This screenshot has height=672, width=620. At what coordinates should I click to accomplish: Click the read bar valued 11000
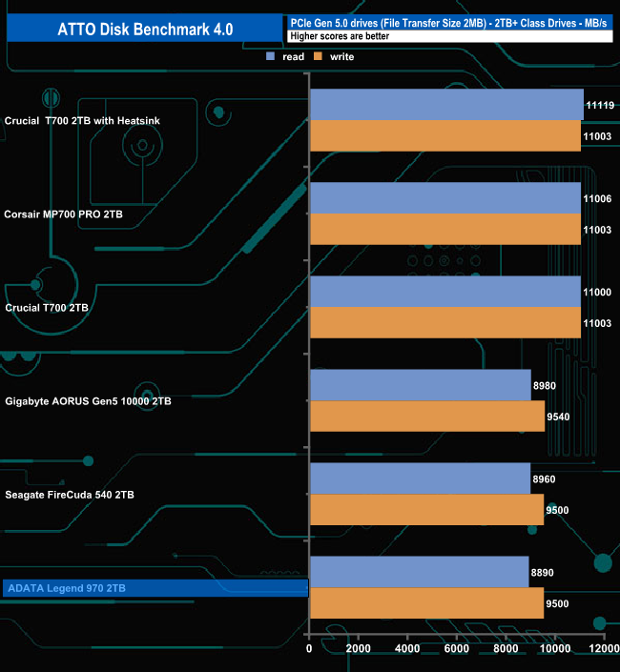(x=445, y=292)
